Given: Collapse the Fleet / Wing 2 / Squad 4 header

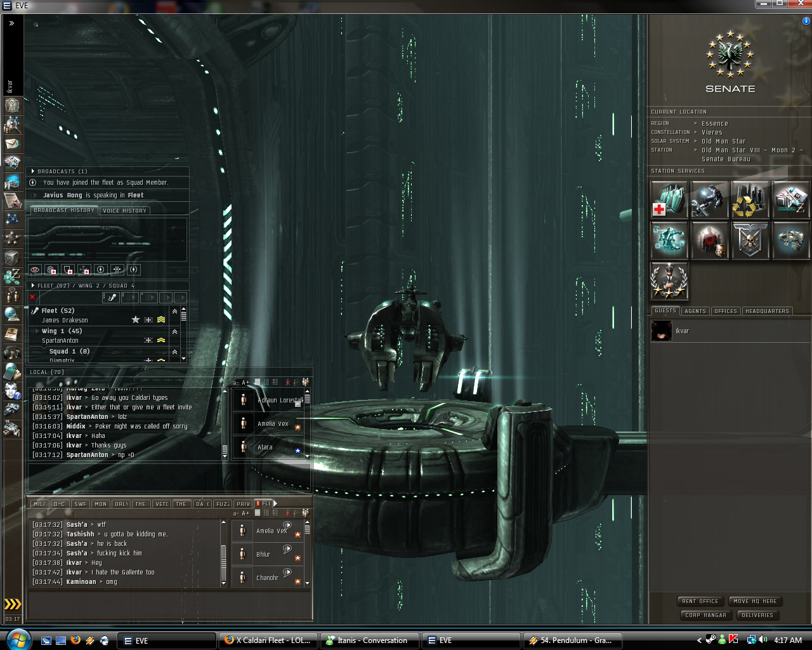Looking at the screenshot, I should 33,286.
